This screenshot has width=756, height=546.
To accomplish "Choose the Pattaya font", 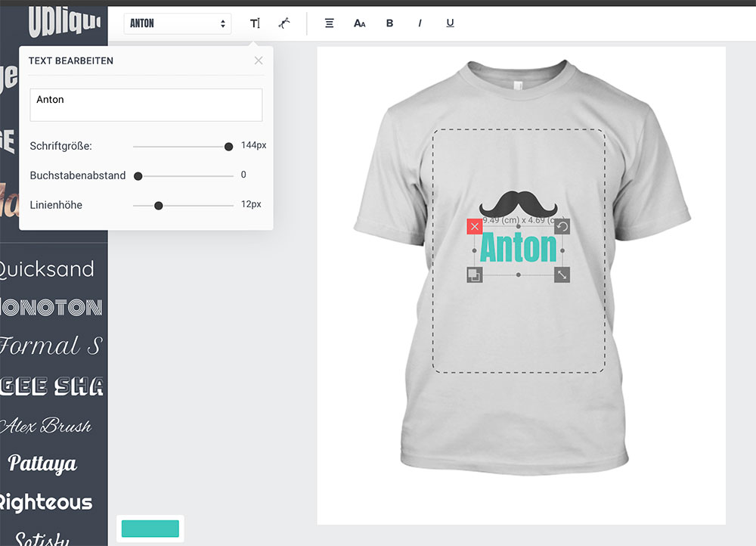I will [x=42, y=464].
